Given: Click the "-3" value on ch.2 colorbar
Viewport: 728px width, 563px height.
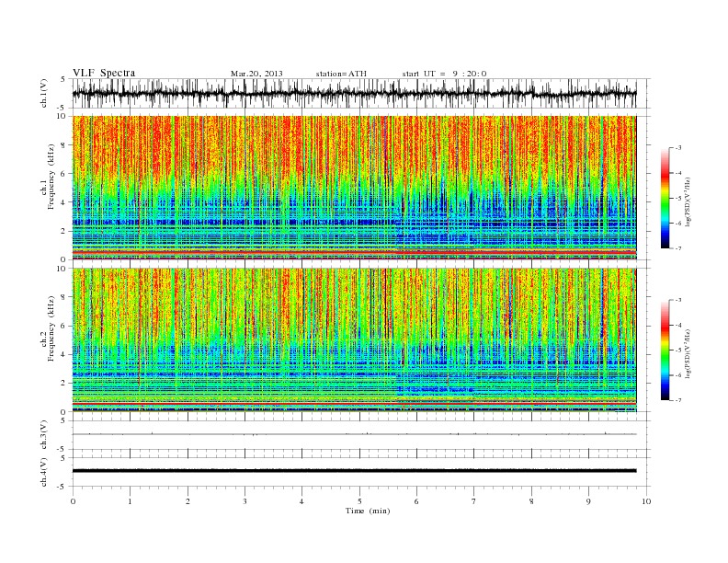Looking at the screenshot, I should coord(677,300).
